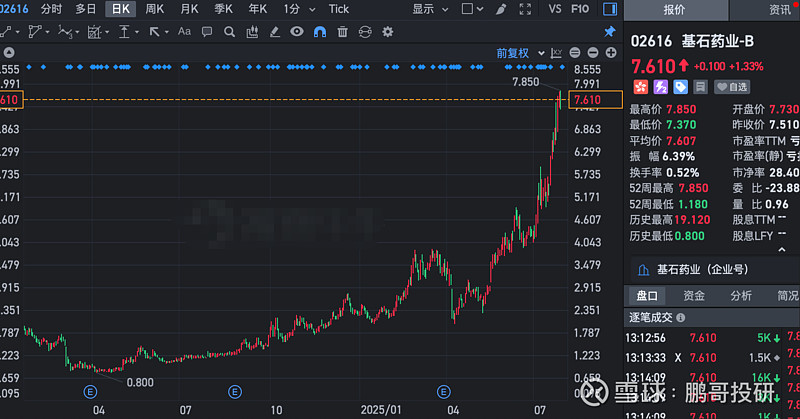The width and height of the screenshot is (800, 419).
Task: Switch to 周K weekly chart
Action: (x=154, y=9)
